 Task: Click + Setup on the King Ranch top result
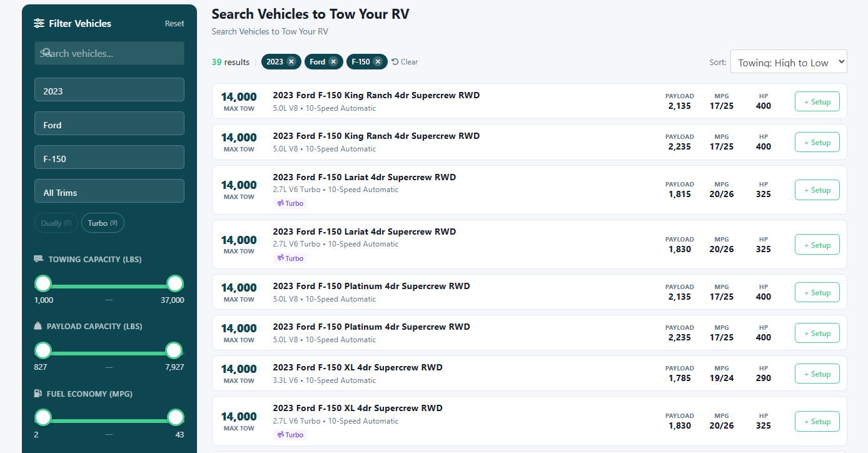click(x=817, y=101)
